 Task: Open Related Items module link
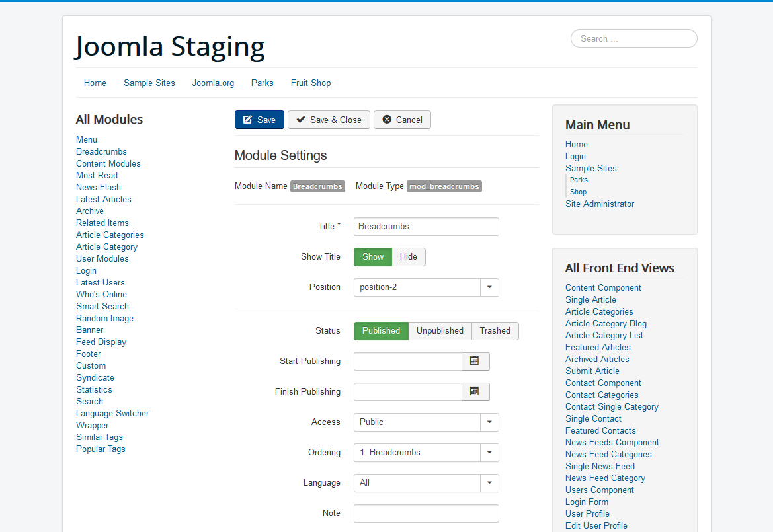pyautogui.click(x=102, y=223)
